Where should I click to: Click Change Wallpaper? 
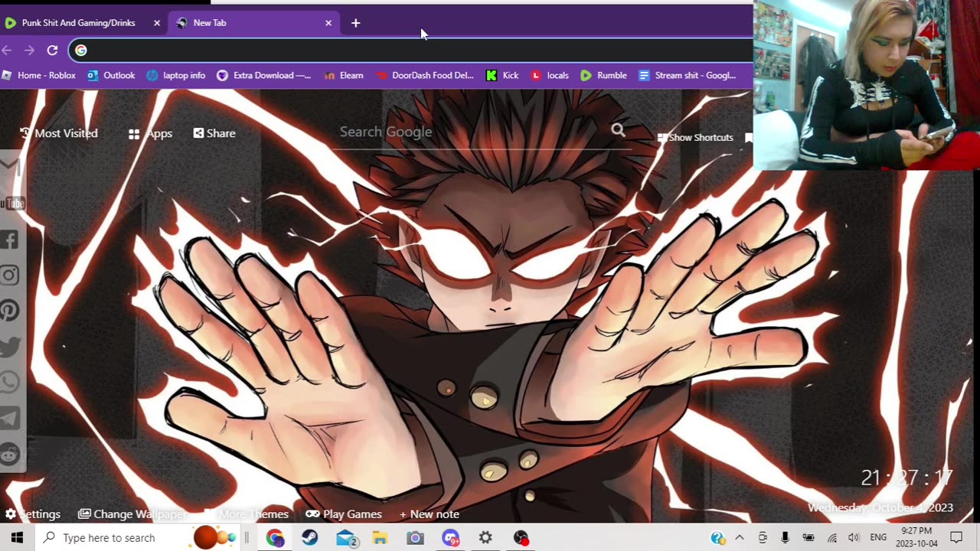tap(132, 514)
